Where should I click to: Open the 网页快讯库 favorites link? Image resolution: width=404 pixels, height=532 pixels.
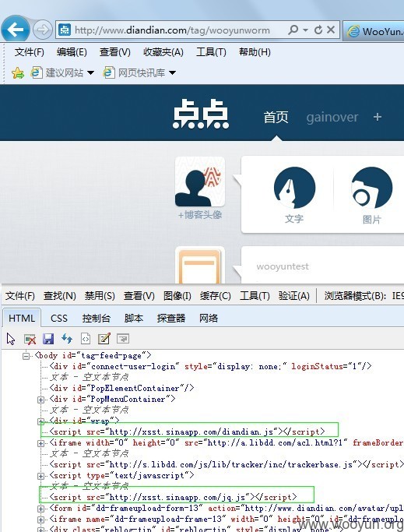coord(135,72)
